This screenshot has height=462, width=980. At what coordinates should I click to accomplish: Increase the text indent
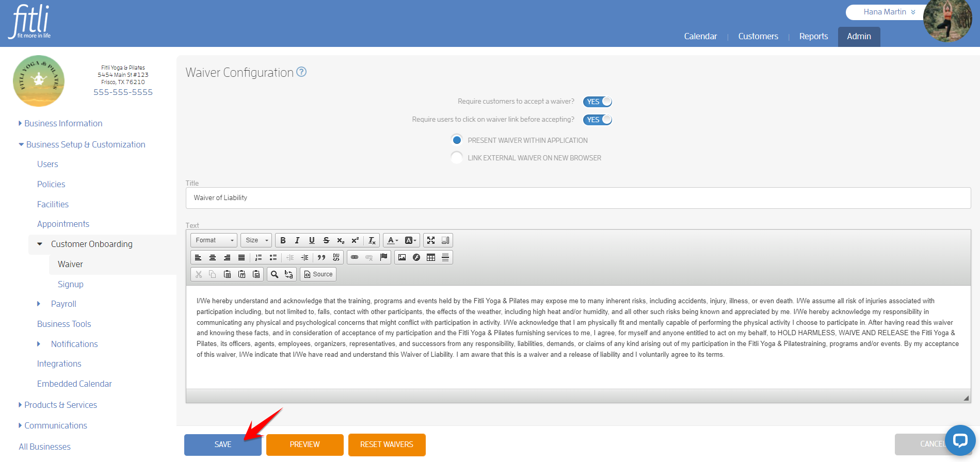coord(304,257)
